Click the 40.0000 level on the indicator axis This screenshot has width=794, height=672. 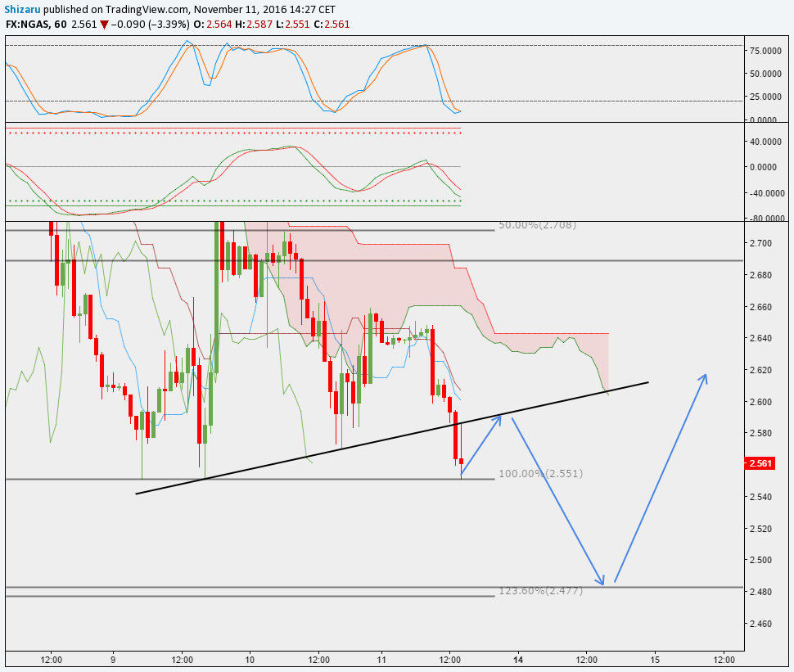pyautogui.click(x=765, y=142)
